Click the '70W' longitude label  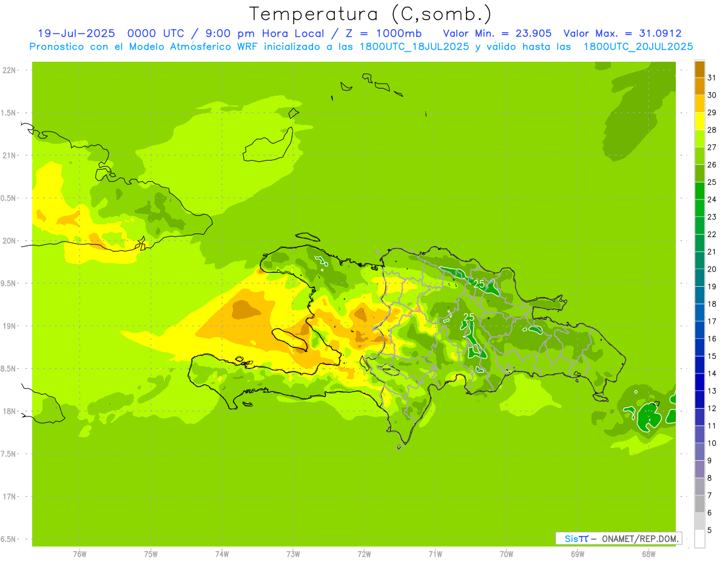[507, 554]
